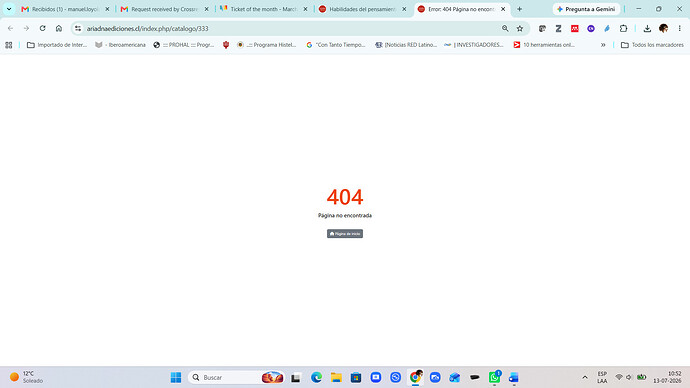Open the Ticket of the month tab
The width and height of the screenshot is (690, 388).
[x=263, y=9]
